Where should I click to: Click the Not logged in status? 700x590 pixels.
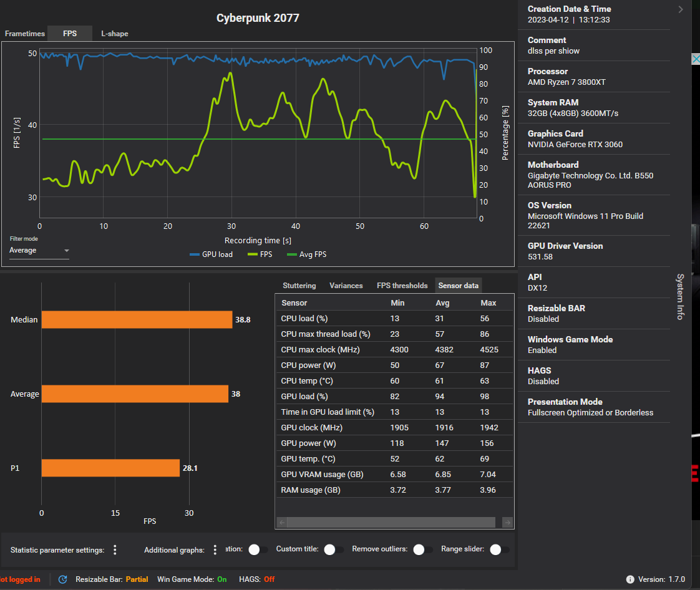[20, 579]
